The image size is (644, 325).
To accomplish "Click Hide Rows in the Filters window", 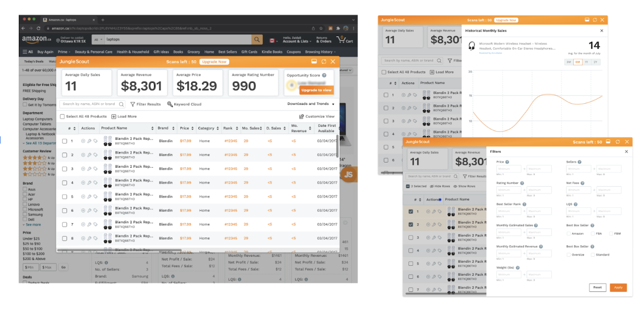I will (440, 186).
